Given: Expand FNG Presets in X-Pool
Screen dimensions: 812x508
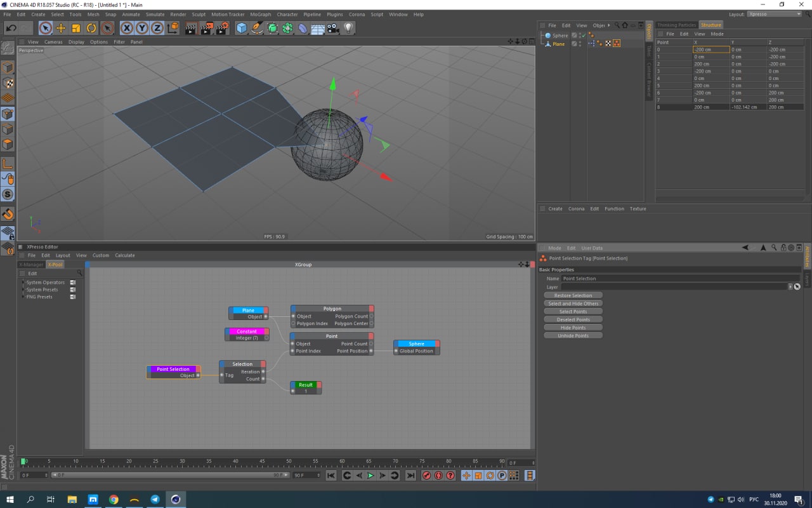Looking at the screenshot, I should click(23, 297).
